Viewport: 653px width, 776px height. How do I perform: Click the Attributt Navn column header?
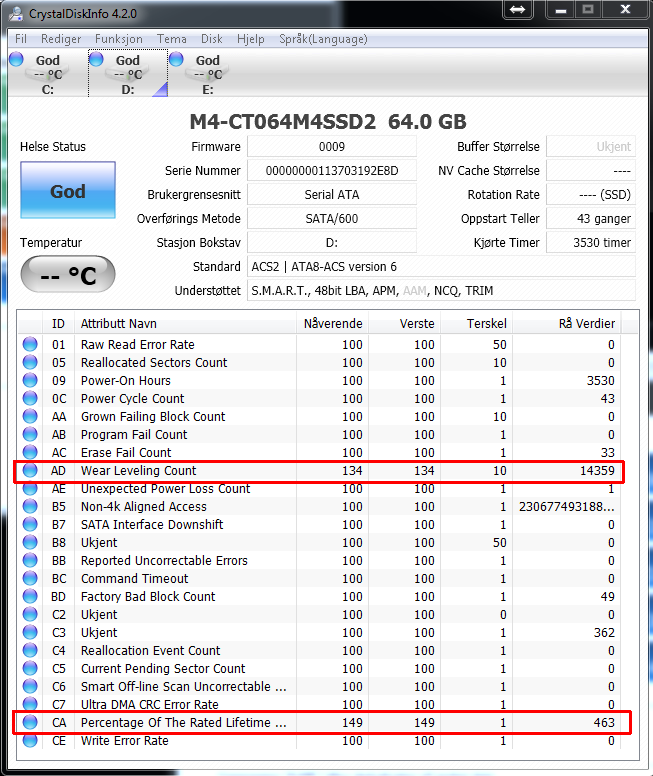185,324
